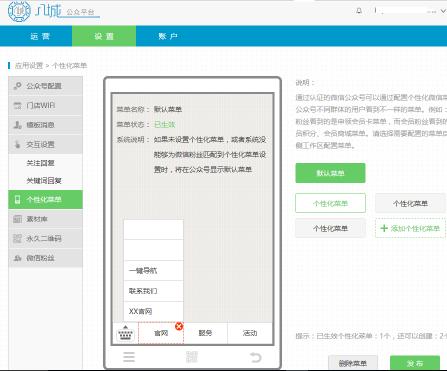The image size is (447, 371).
Task: Click the 删除菜单 button
Action: click(353, 363)
